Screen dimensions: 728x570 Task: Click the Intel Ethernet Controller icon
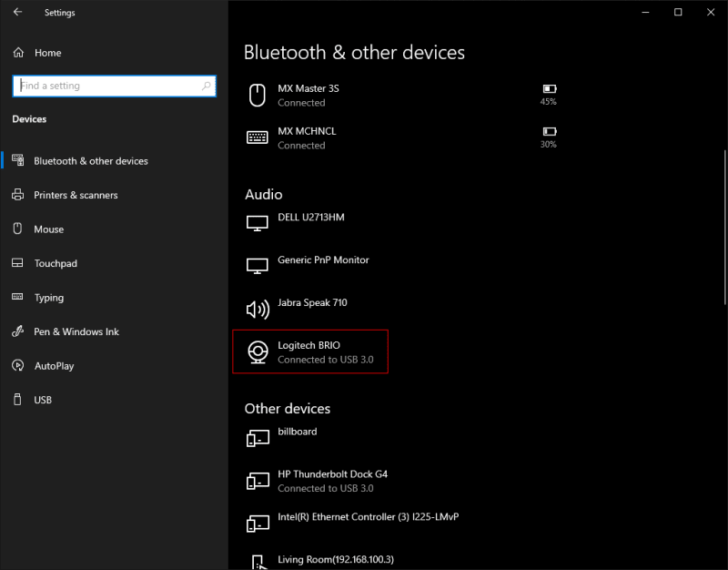point(258,524)
